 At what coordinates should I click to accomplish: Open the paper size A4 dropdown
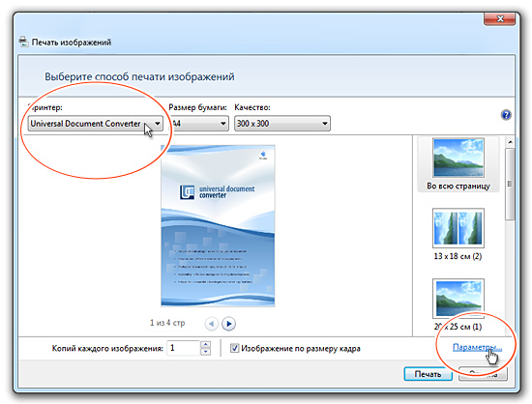coord(198,124)
